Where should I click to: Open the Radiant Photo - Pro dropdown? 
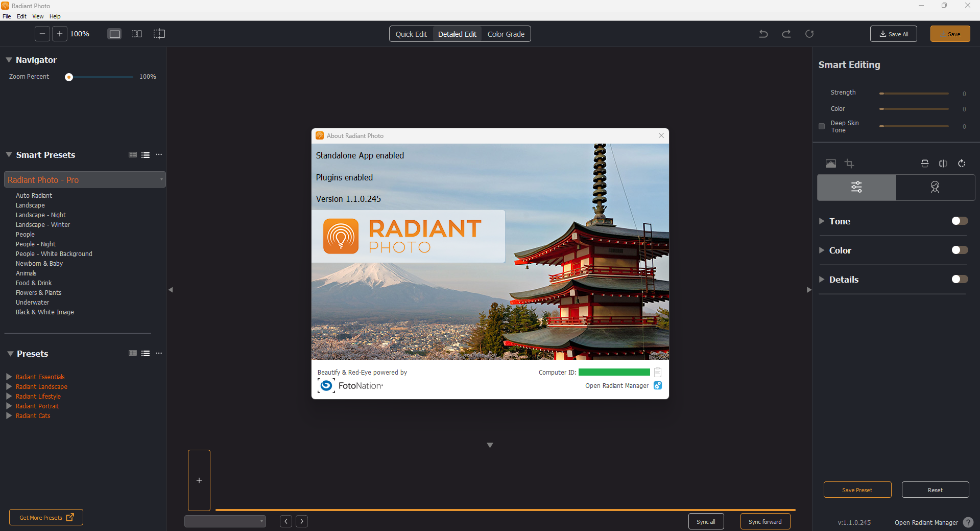pos(85,179)
